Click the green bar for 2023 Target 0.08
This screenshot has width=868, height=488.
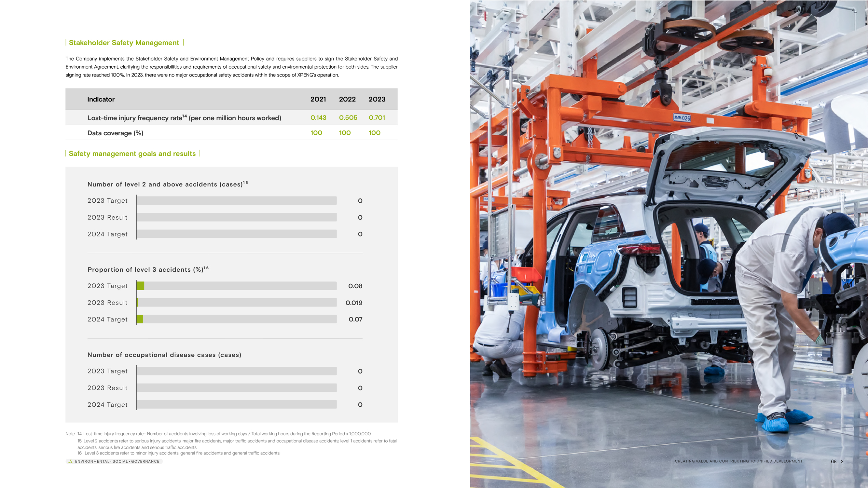click(141, 286)
